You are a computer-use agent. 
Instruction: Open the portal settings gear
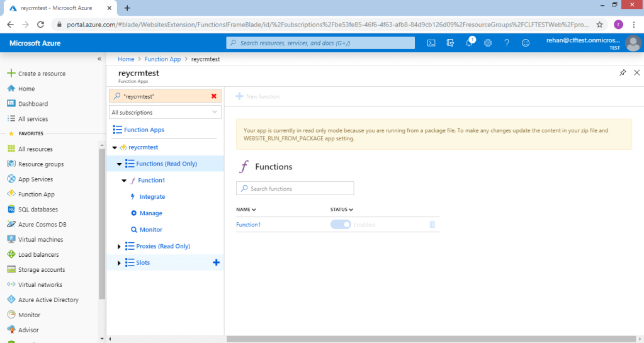(487, 43)
